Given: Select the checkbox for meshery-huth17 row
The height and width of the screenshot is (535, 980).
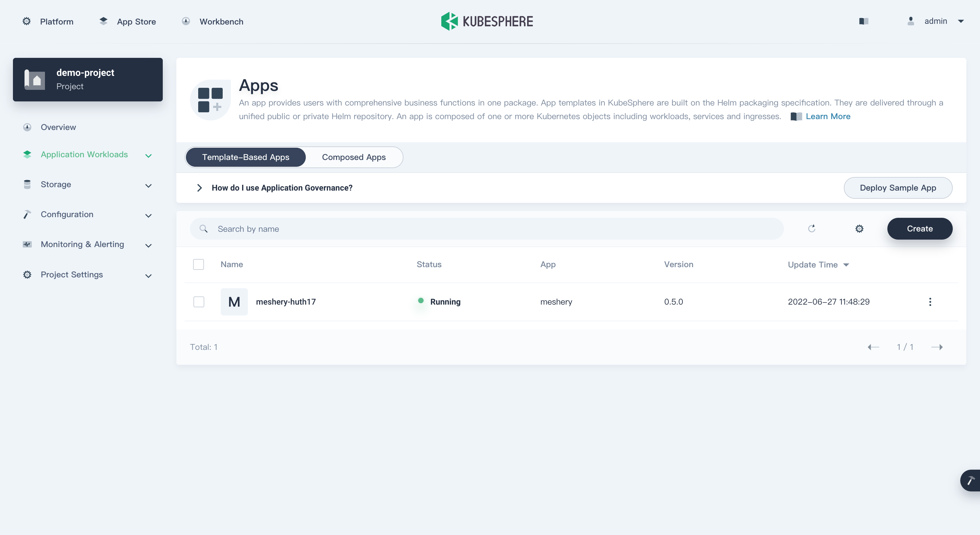Looking at the screenshot, I should click(x=199, y=302).
